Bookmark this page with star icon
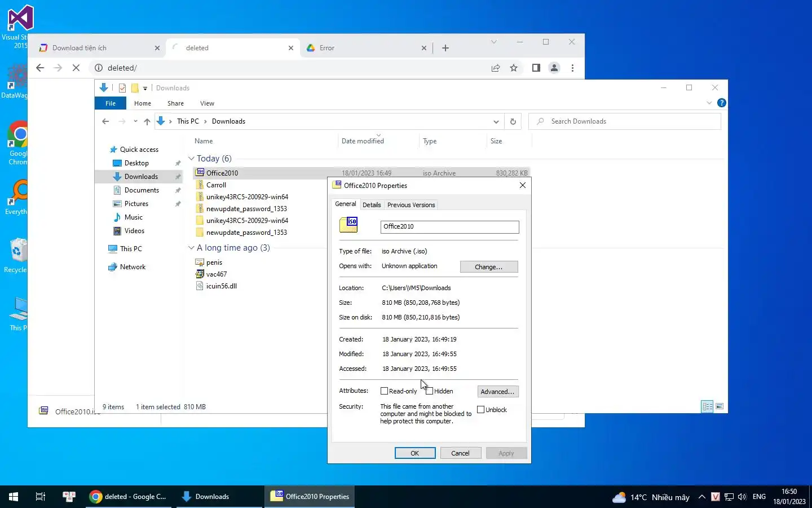The image size is (812, 508). 514,68
